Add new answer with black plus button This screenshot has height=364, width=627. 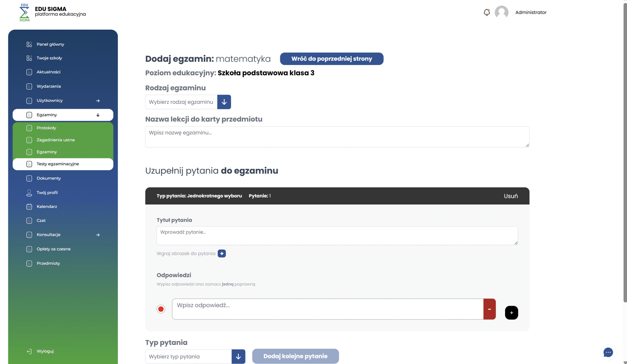(511, 313)
